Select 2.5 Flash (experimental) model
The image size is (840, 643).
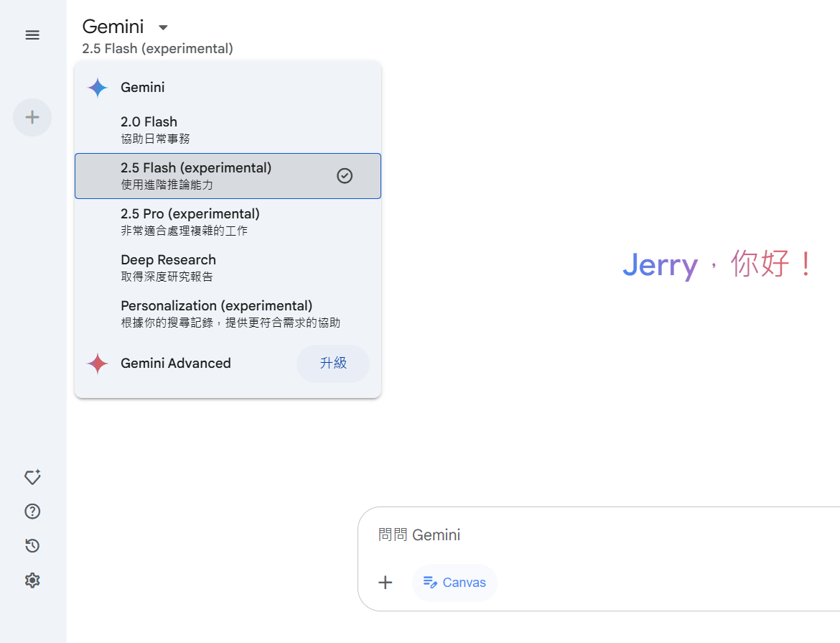point(228,176)
